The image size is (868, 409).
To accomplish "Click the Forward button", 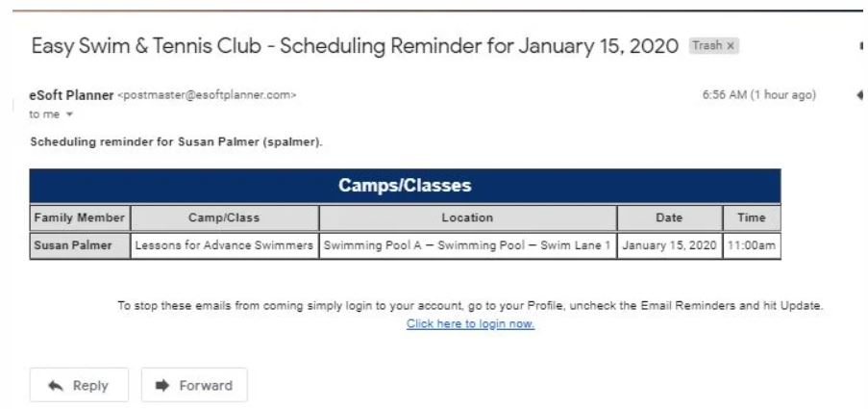I will 194,385.
